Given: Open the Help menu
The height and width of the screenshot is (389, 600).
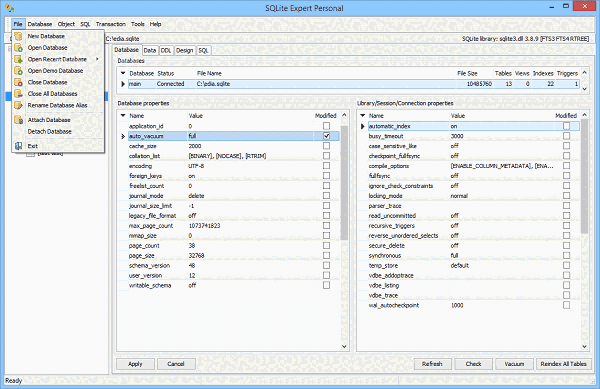Looking at the screenshot, I should [x=155, y=24].
